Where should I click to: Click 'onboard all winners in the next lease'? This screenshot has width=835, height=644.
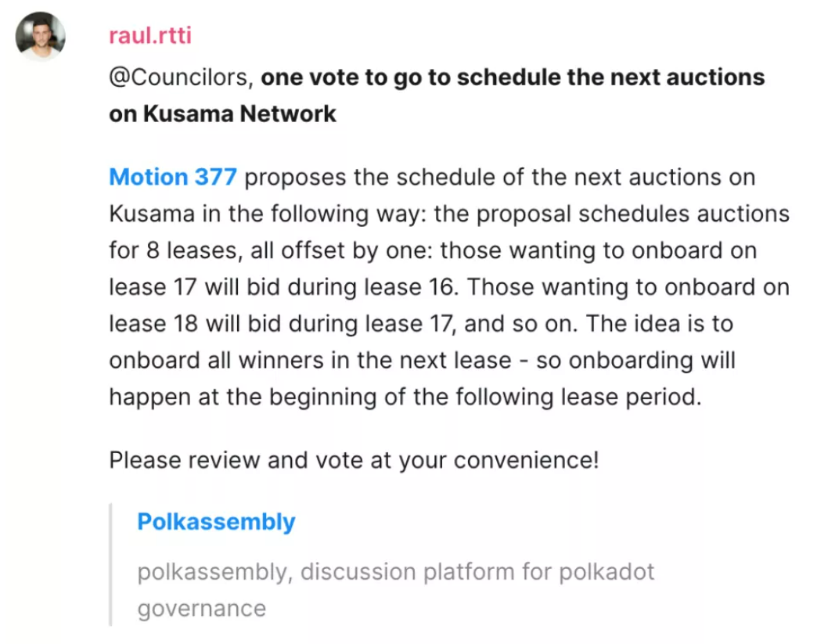(310, 361)
